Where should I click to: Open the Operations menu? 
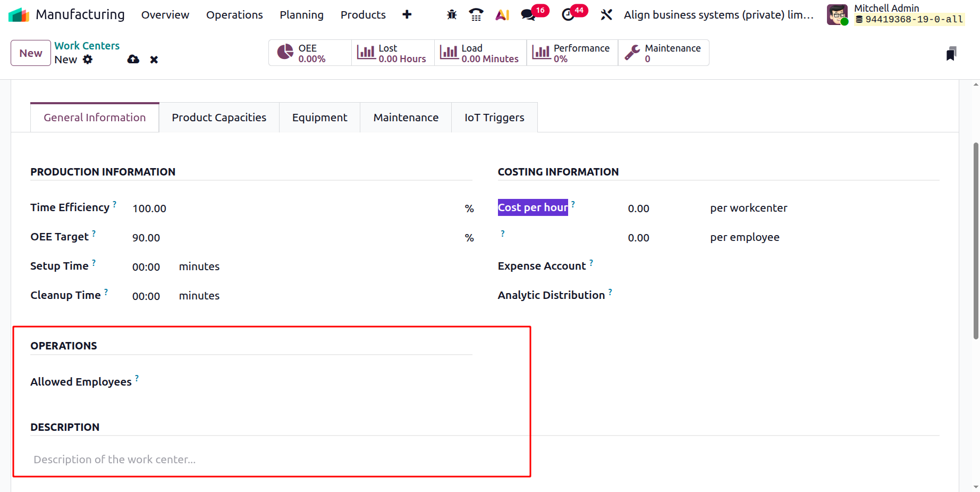(x=234, y=15)
